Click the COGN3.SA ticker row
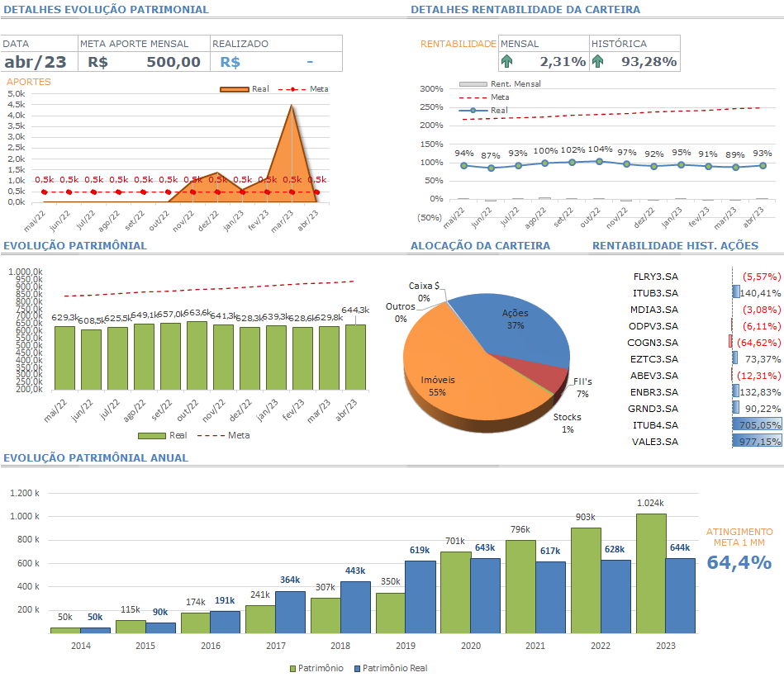Image resolution: width=784 pixels, height=682 pixels. click(x=705, y=343)
